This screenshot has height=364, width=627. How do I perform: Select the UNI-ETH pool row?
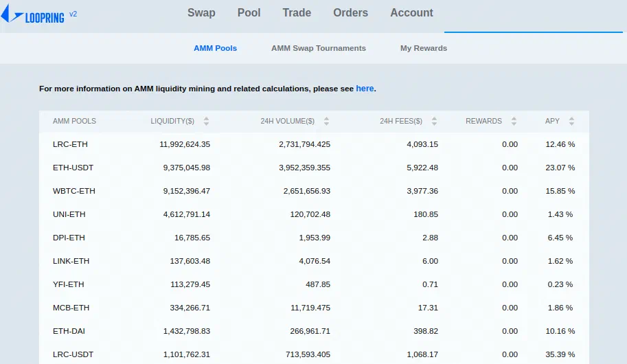point(314,214)
